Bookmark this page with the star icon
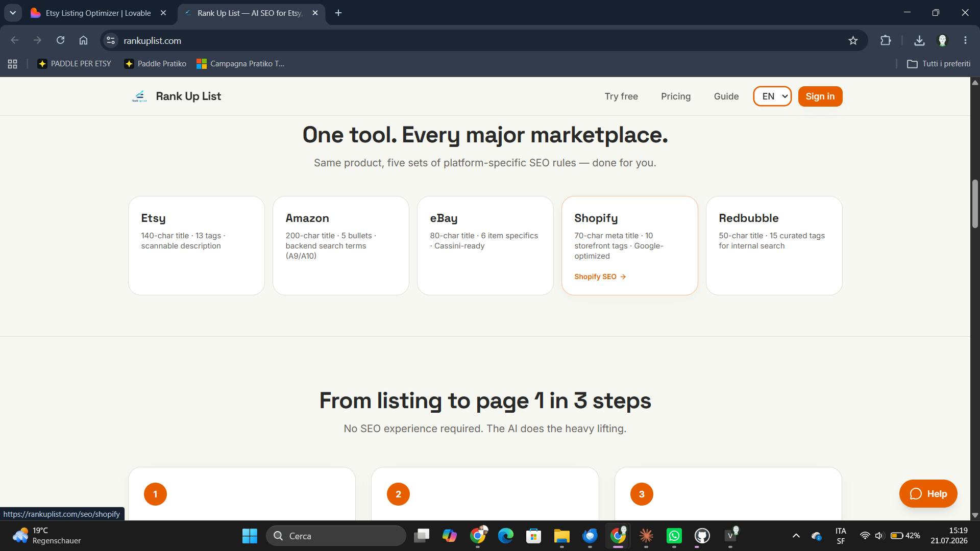 pyautogui.click(x=853, y=40)
